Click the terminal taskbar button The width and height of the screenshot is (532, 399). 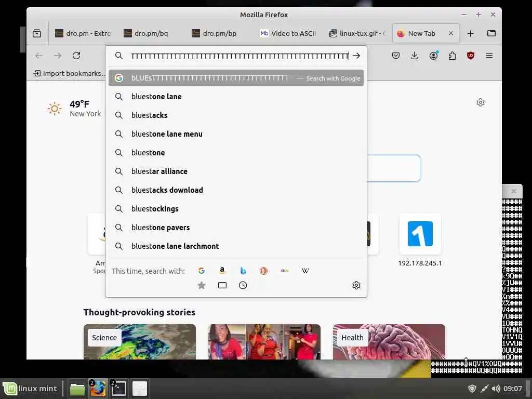[x=119, y=389]
